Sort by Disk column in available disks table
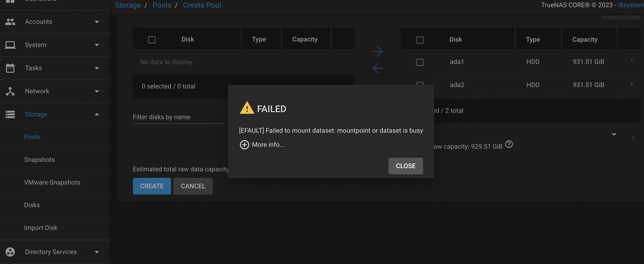This screenshot has width=644, height=264. point(187,39)
